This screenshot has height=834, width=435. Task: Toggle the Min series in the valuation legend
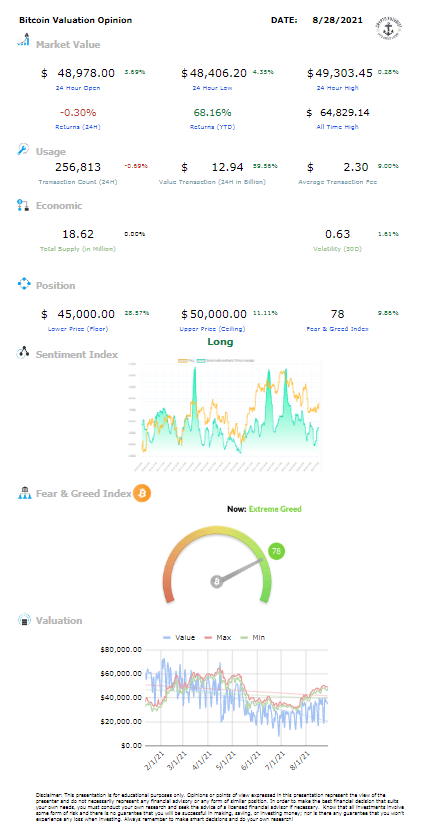[252, 637]
